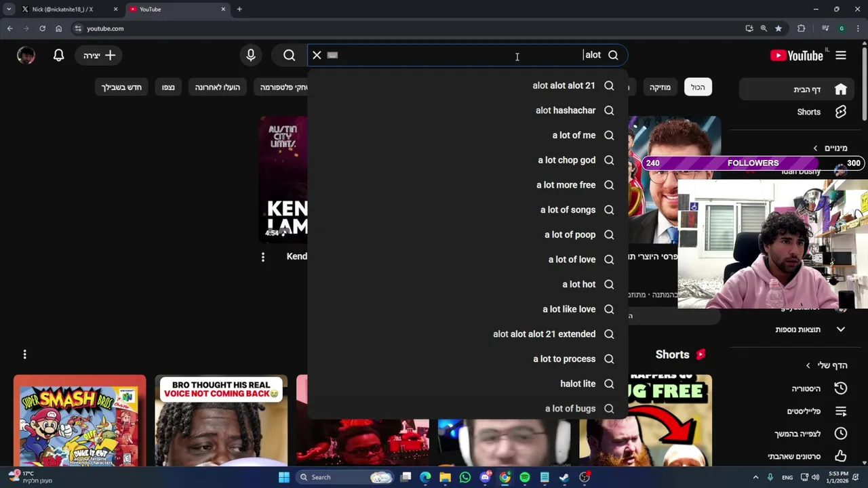Reload the page in Chrome
The image size is (868, 488).
pyautogui.click(x=42, y=28)
